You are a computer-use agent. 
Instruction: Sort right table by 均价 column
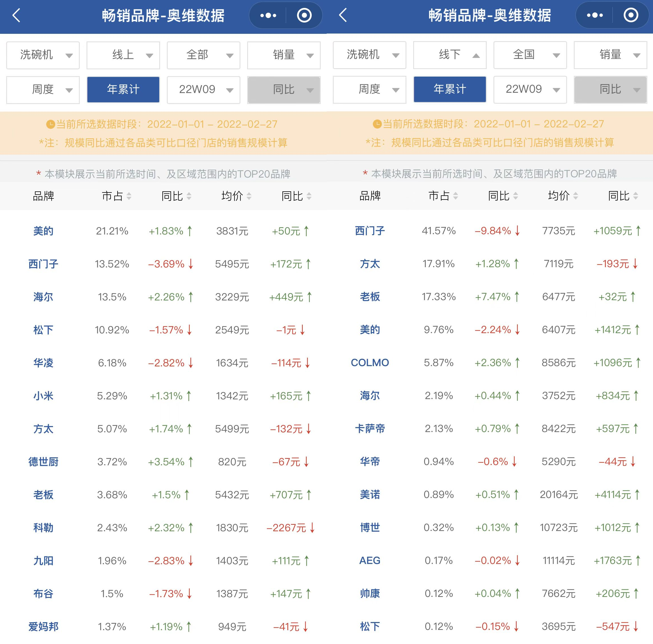tap(563, 195)
